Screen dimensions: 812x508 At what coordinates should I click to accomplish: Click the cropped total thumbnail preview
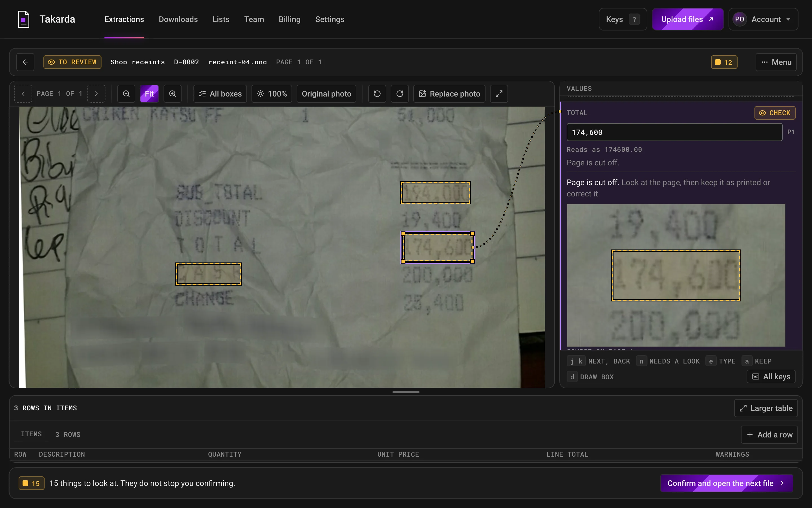click(x=676, y=275)
